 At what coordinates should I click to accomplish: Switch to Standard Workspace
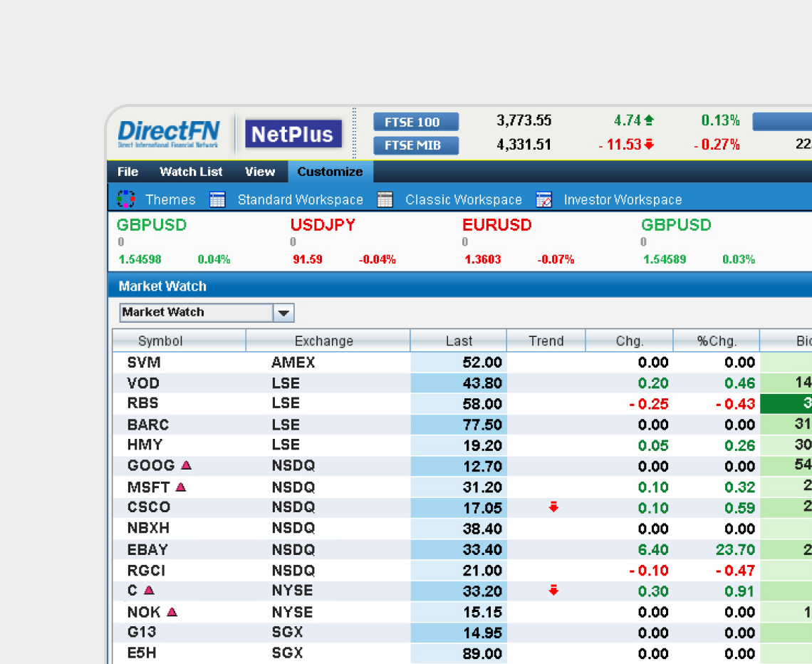point(301,199)
